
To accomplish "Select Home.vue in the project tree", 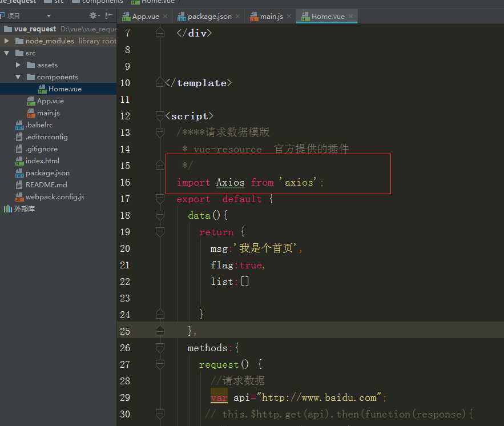I will tap(65, 89).
